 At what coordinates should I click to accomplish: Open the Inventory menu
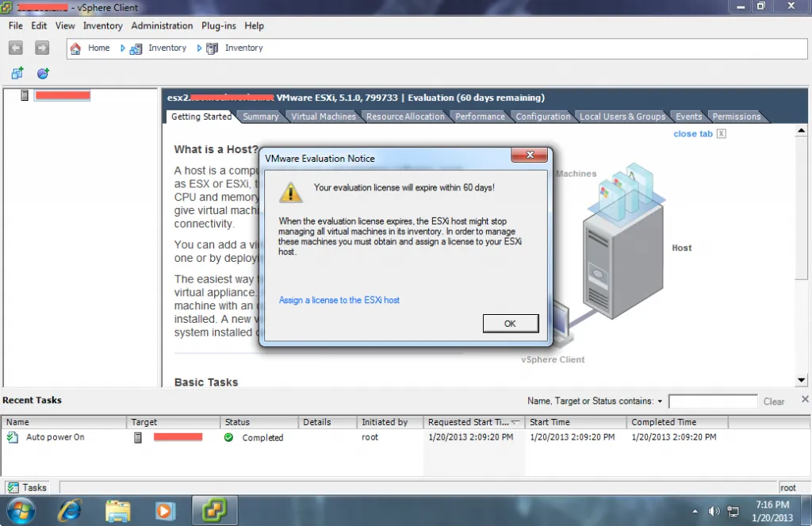coord(102,26)
